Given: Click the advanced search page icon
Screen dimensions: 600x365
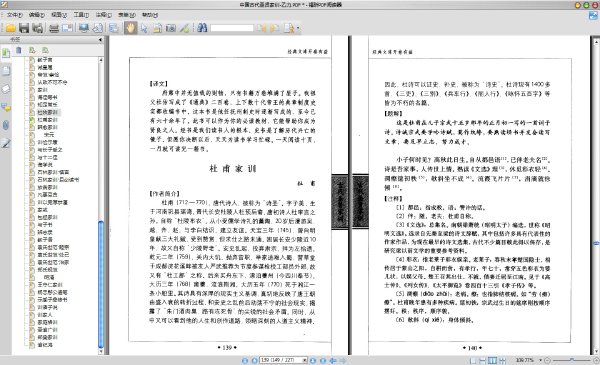Looking at the screenshot, I should tap(289, 28).
